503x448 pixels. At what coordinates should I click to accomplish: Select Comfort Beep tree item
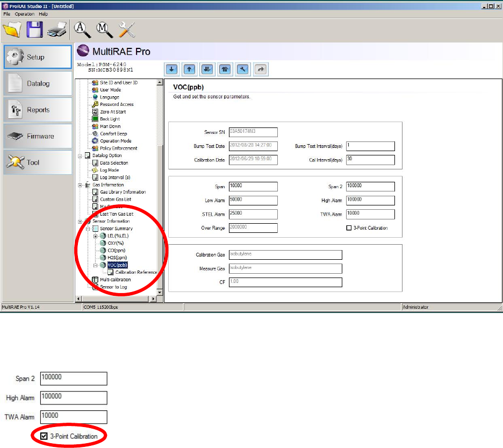click(x=113, y=133)
